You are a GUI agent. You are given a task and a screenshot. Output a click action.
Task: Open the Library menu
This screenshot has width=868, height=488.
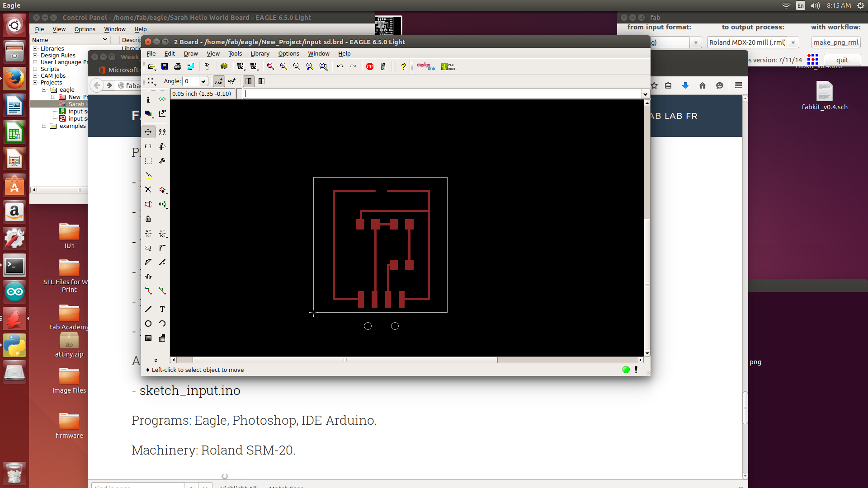pyautogui.click(x=260, y=54)
